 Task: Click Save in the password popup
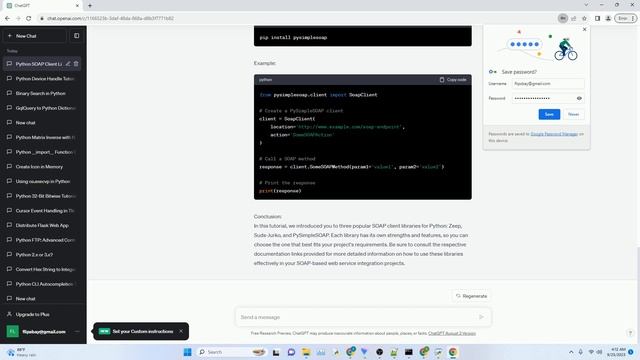[549, 114]
